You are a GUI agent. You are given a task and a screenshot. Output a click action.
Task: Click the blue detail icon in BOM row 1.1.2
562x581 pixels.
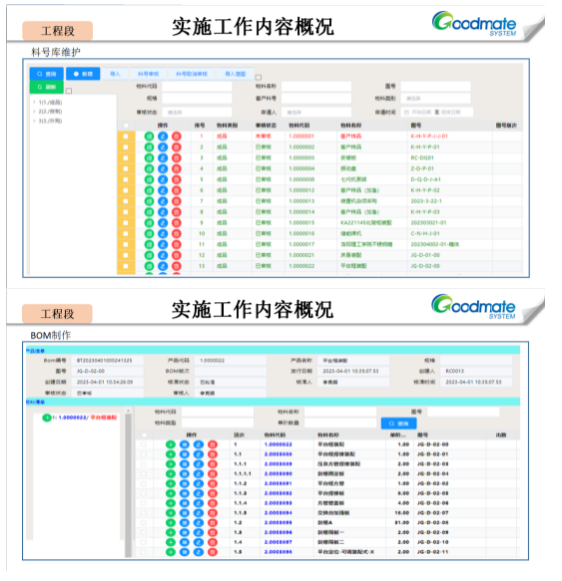click(x=184, y=484)
